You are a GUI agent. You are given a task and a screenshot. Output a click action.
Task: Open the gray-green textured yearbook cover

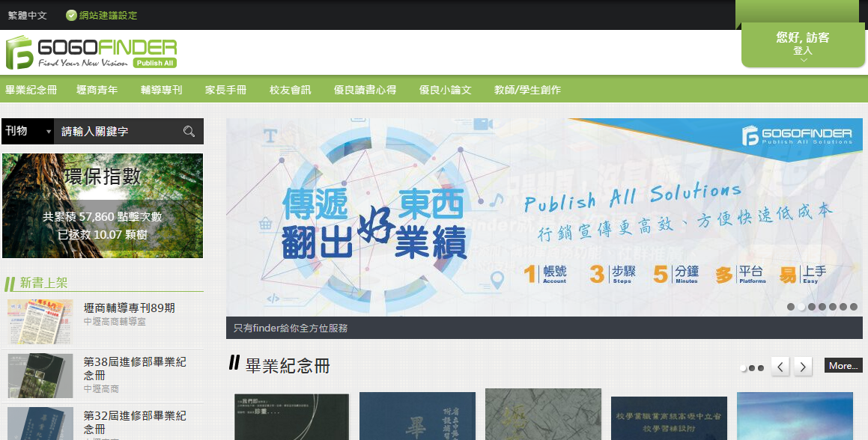tap(543, 414)
